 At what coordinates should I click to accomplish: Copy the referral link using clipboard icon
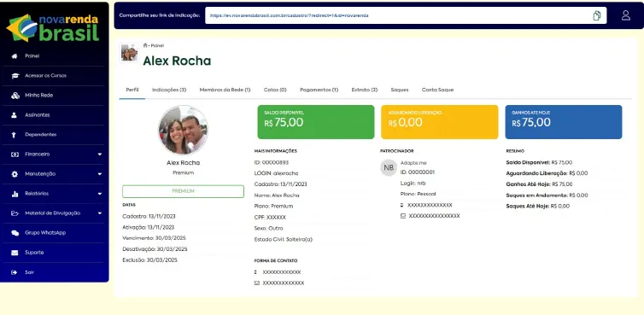click(x=597, y=15)
